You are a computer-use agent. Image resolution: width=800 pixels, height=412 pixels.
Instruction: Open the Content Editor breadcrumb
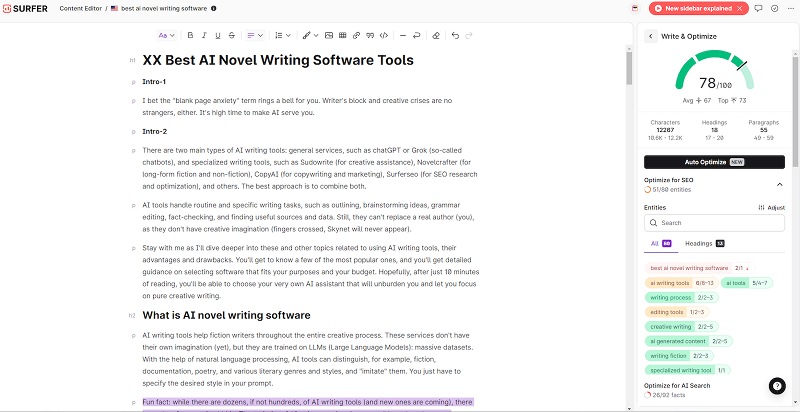[x=80, y=9]
